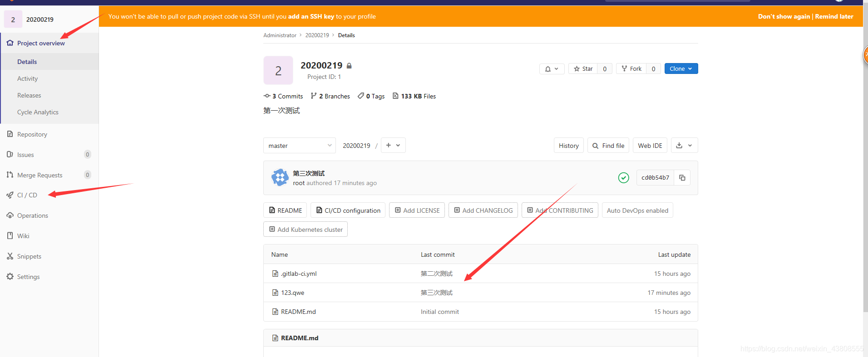Open commit History
Viewport: 868px width, 357px height.
coord(569,146)
